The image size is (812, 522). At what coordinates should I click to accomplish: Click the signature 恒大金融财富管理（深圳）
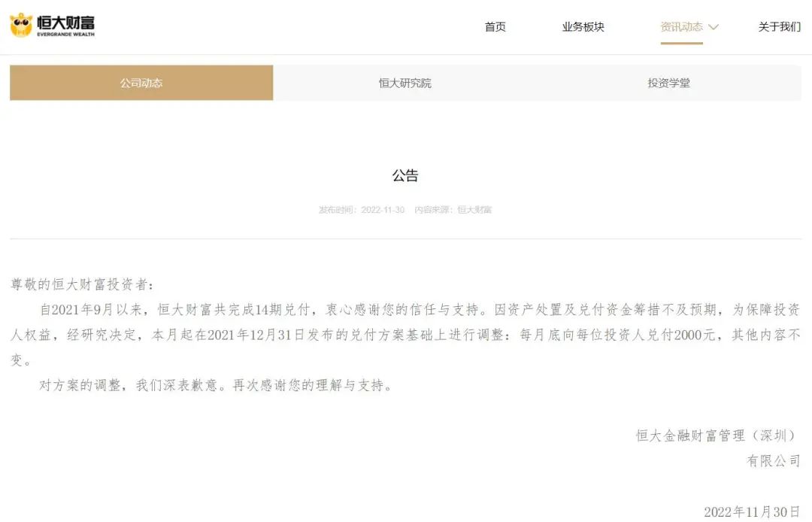[x=718, y=436]
